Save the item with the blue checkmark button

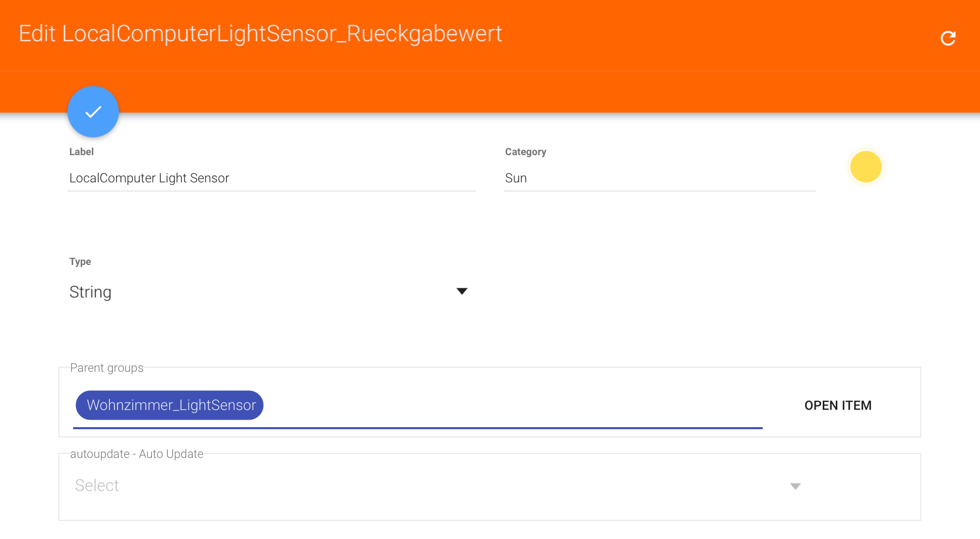93,112
